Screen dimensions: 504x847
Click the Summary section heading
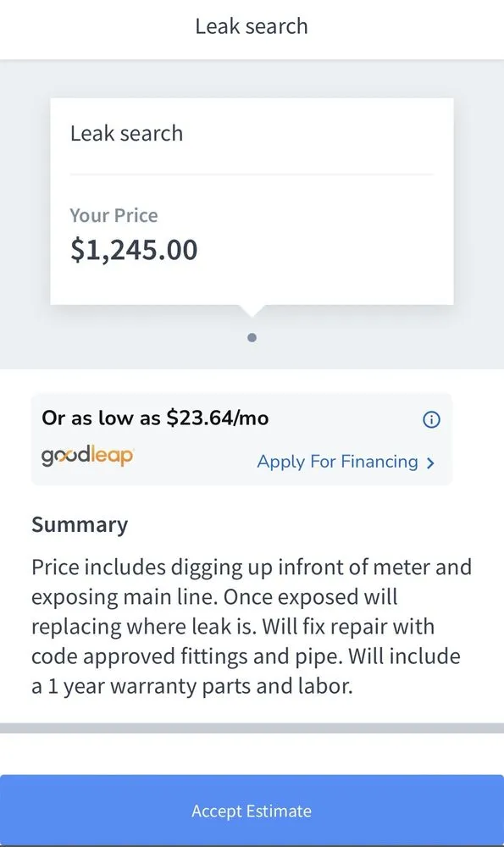pyautogui.click(x=80, y=524)
